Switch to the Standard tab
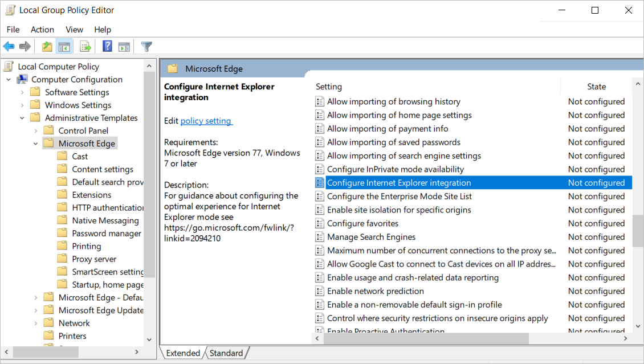The image size is (644, 364). coord(226,353)
